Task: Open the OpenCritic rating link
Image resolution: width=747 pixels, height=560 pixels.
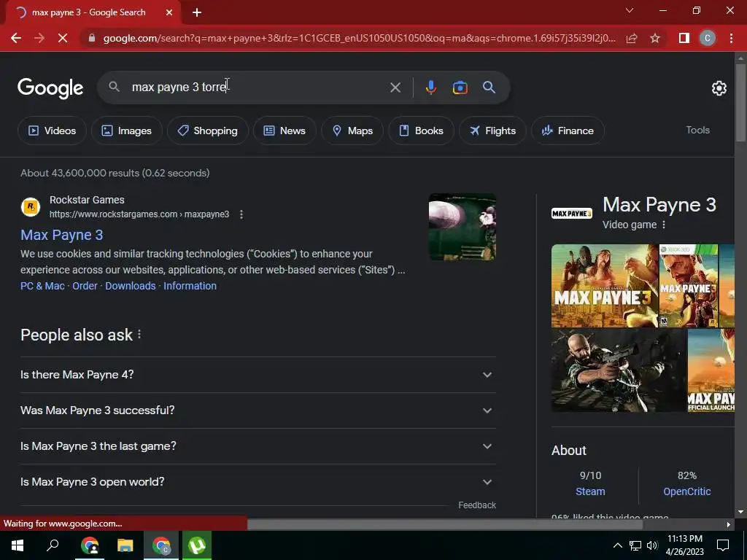Action: click(x=687, y=491)
